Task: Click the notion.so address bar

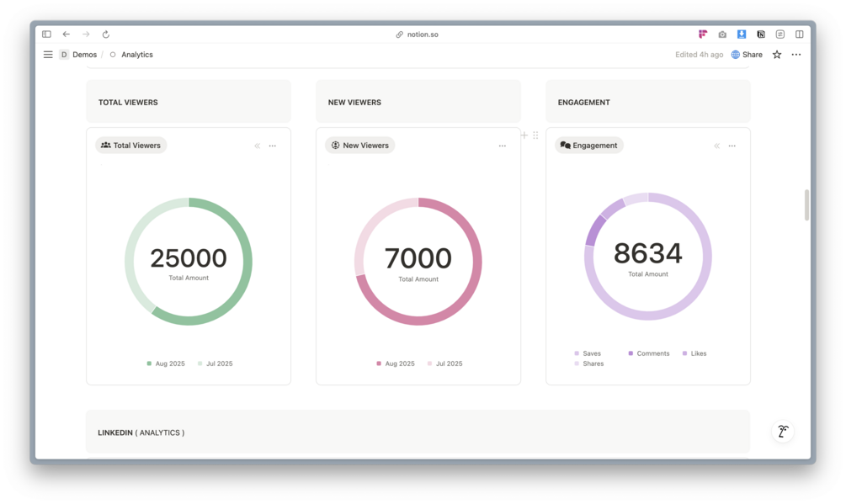Action: [417, 34]
